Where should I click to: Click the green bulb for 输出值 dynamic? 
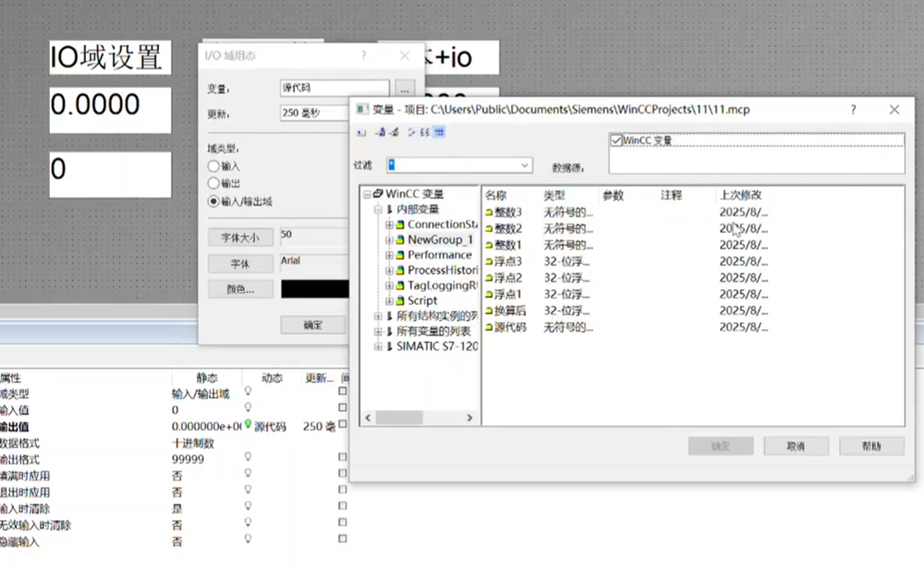point(248,425)
